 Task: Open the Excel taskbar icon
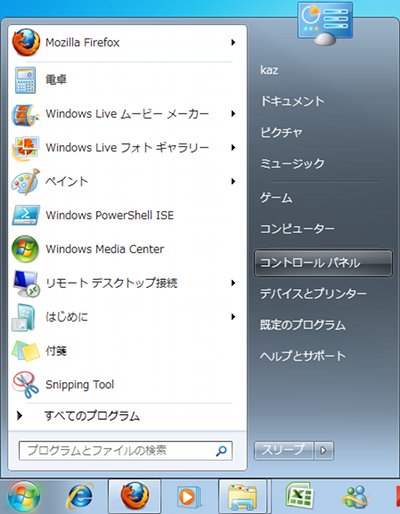300,497
